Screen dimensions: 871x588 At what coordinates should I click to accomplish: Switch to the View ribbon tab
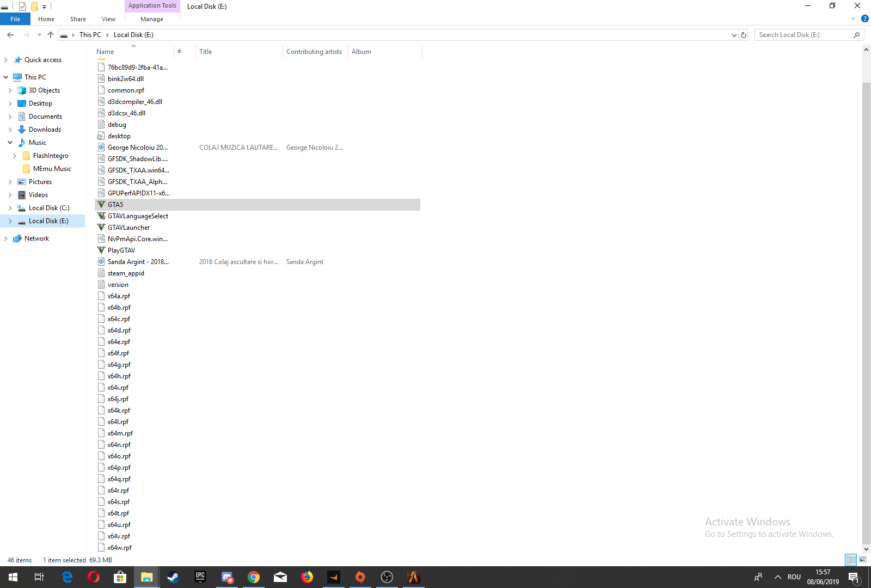coord(108,19)
